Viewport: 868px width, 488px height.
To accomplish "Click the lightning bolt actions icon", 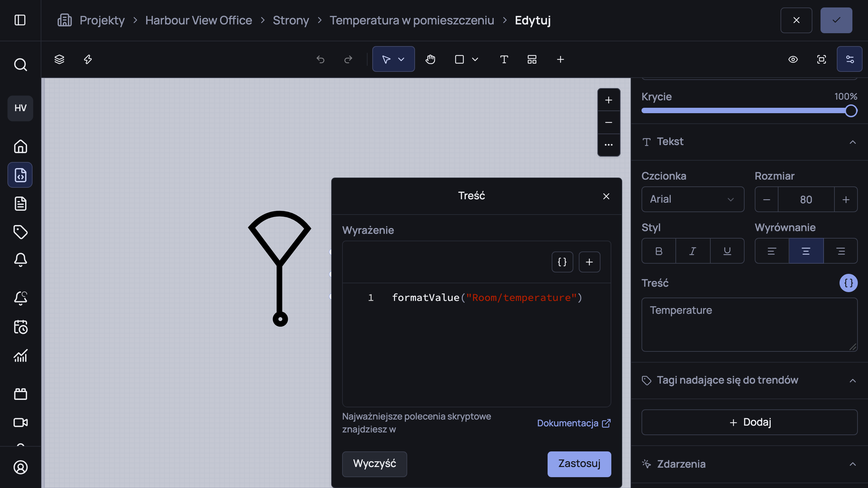I will click(88, 59).
